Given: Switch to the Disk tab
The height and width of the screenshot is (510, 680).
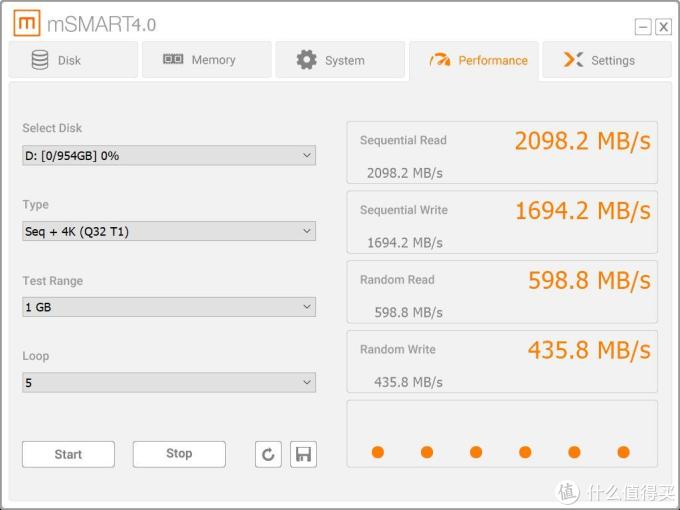Looking at the screenshot, I should [73, 60].
